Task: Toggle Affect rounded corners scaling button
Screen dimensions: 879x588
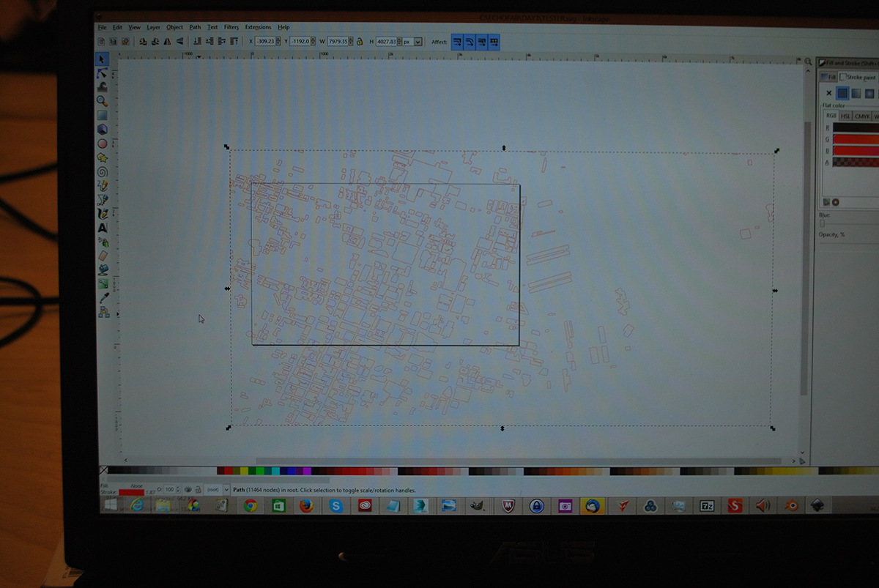Action: click(470, 42)
